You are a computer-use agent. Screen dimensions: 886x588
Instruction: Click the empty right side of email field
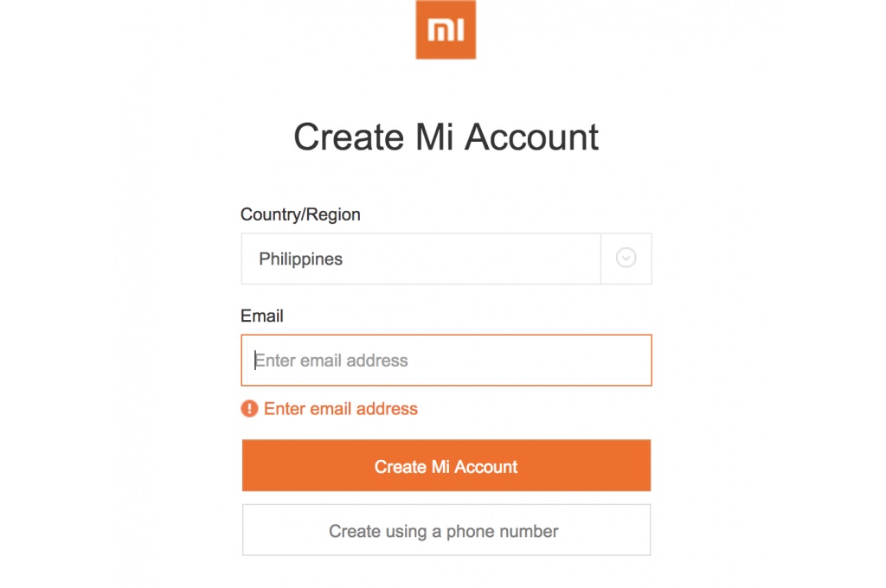point(536,361)
